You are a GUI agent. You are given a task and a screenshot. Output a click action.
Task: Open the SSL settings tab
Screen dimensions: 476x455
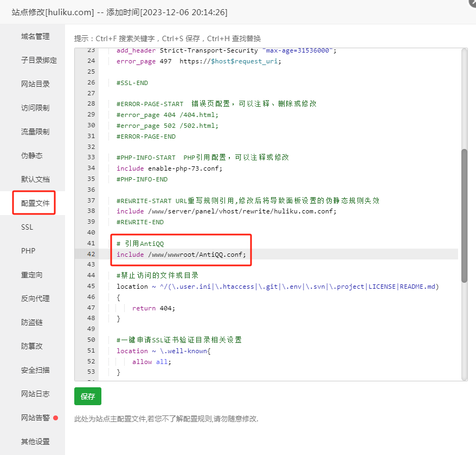click(27, 227)
